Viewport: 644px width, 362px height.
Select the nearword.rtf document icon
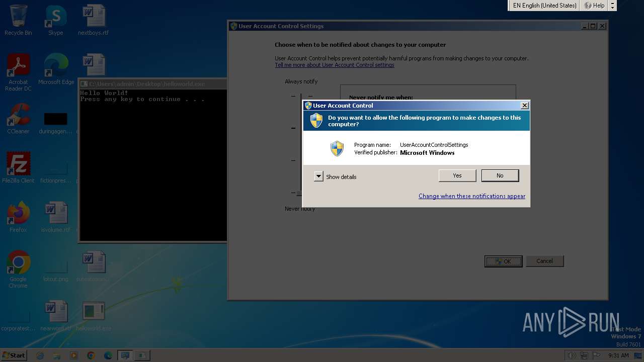56,316
